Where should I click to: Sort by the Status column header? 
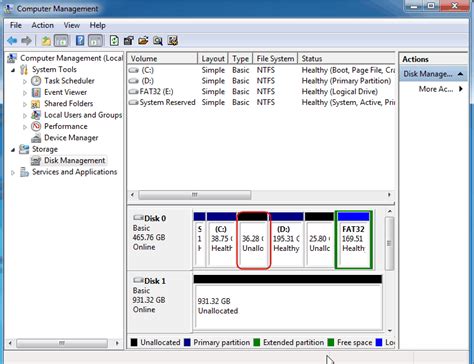pos(346,59)
